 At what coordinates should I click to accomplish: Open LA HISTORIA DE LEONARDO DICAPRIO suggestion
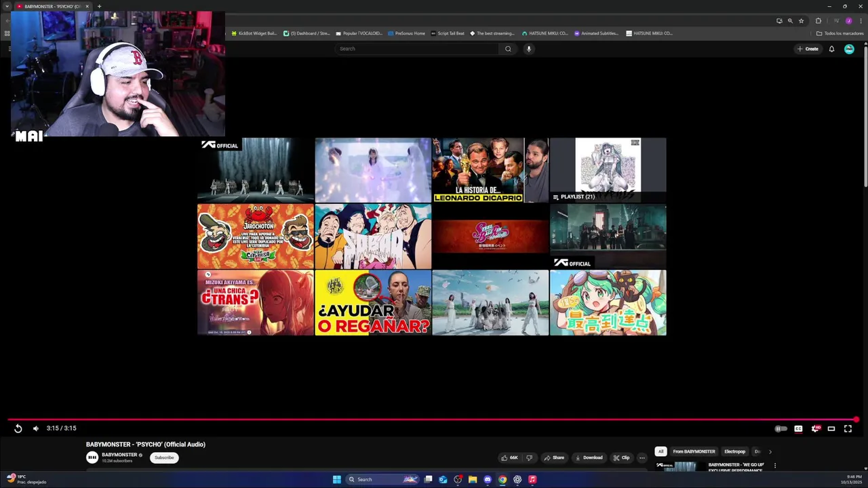[x=490, y=170]
